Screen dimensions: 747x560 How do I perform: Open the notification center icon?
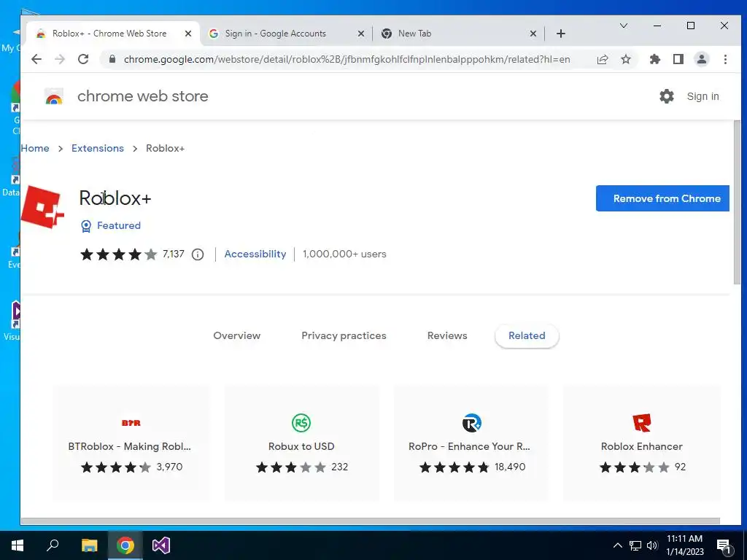pos(724,545)
